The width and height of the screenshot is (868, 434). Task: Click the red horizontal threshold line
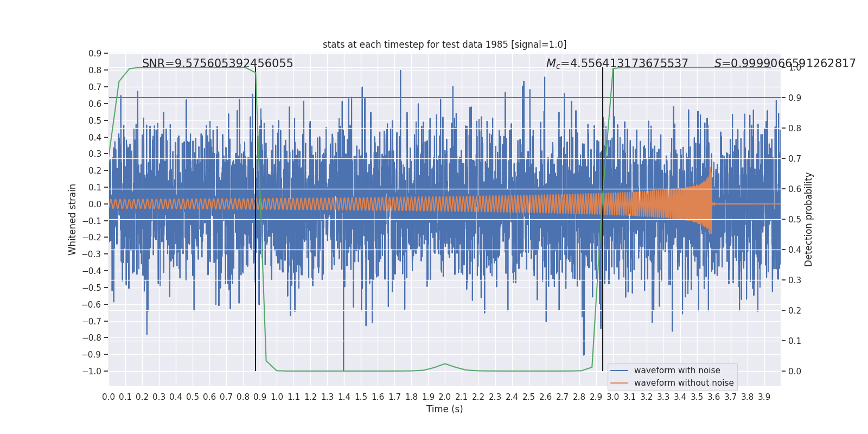(x=444, y=98)
